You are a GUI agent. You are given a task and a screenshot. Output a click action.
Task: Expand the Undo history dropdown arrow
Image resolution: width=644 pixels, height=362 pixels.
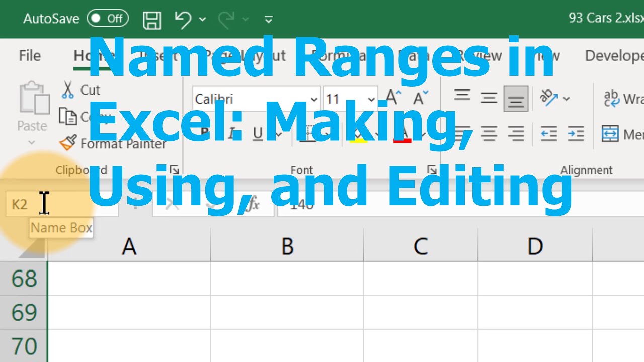coord(202,20)
